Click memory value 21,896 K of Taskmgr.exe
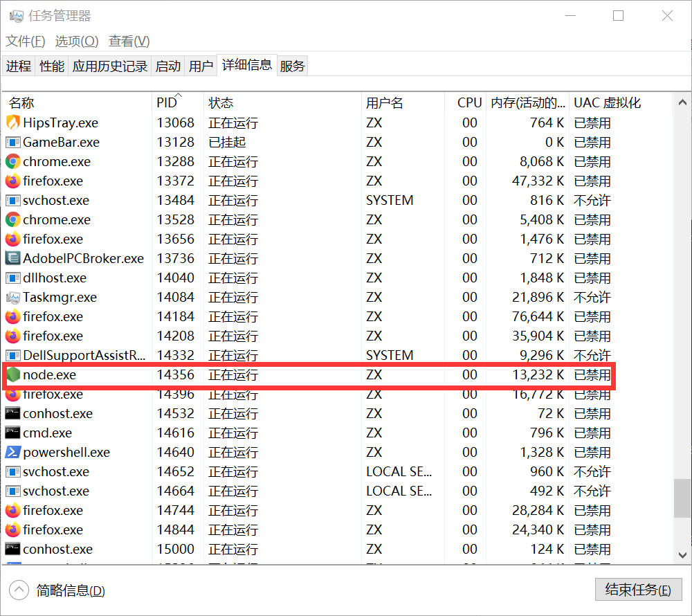Viewport: 692px width, 616px height. [538, 297]
